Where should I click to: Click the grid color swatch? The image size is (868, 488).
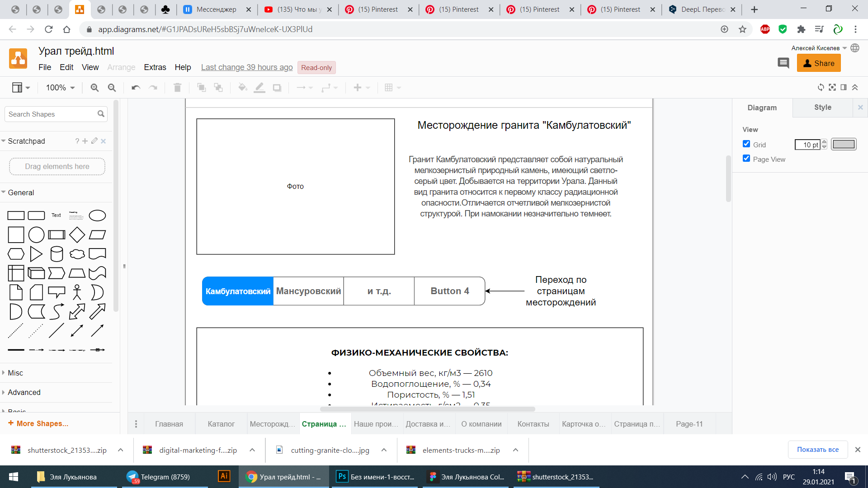(x=844, y=145)
